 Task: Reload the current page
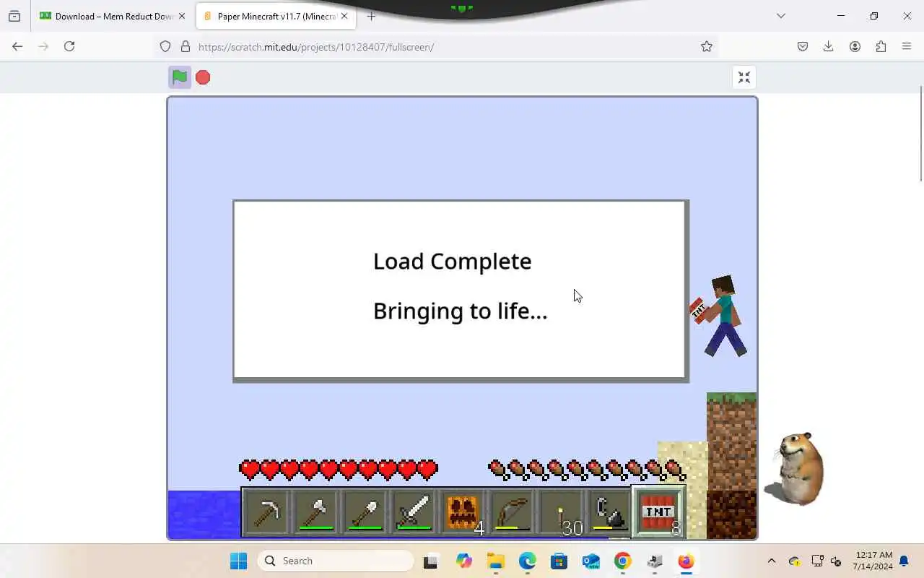69,46
